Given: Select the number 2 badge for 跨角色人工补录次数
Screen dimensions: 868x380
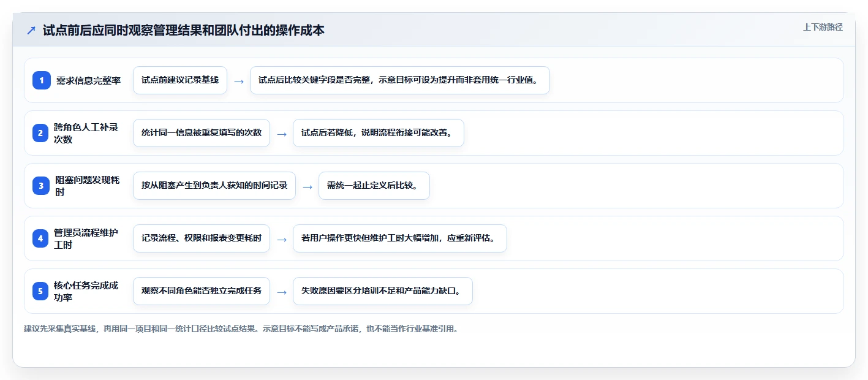Looking at the screenshot, I should click(x=42, y=133).
